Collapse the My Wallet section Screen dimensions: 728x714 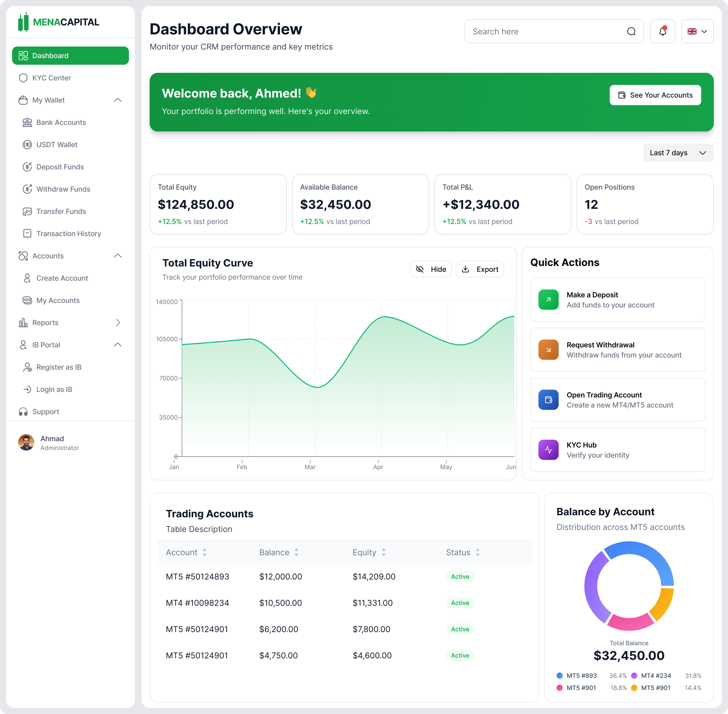click(x=118, y=100)
